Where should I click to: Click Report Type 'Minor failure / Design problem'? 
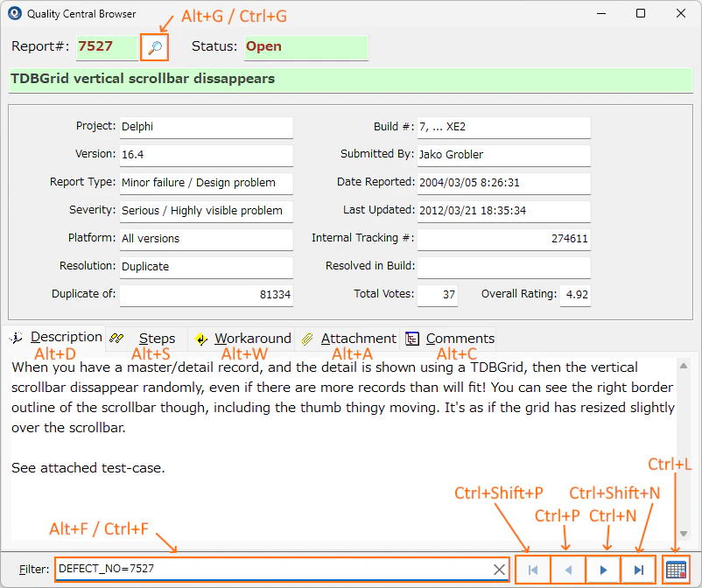tap(207, 183)
